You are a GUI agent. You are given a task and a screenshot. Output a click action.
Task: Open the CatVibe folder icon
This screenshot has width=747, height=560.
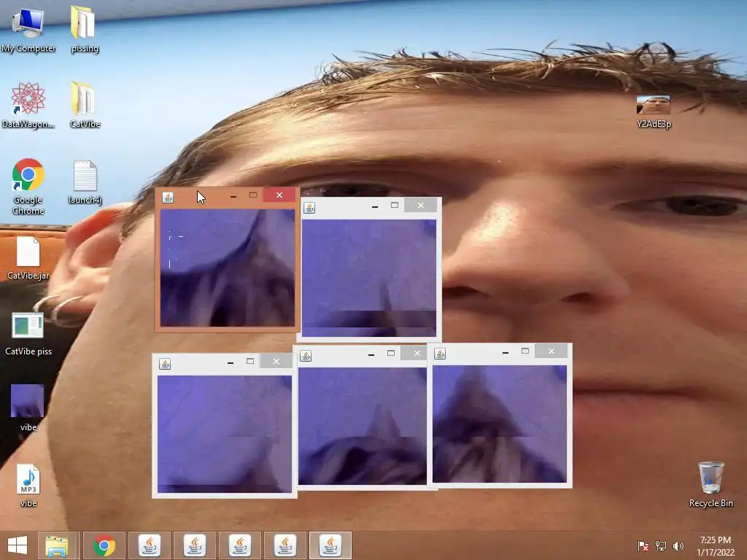click(85, 105)
